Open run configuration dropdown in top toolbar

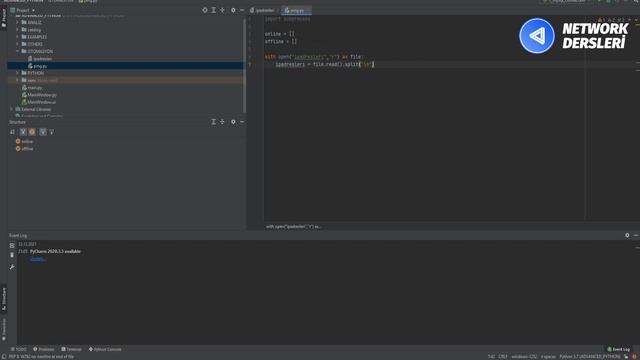567,1
